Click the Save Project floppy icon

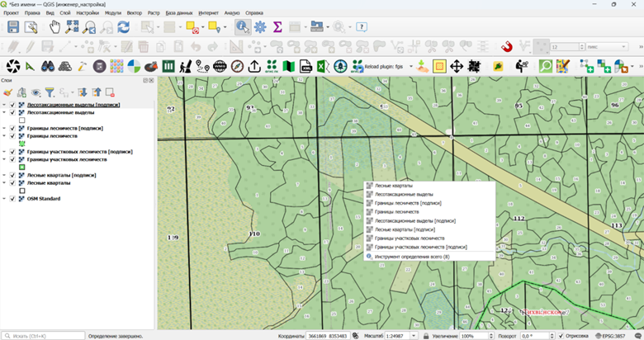point(13,27)
